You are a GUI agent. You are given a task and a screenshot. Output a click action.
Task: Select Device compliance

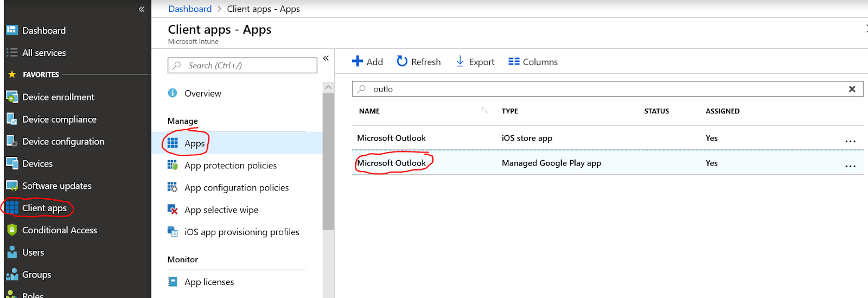click(x=59, y=119)
